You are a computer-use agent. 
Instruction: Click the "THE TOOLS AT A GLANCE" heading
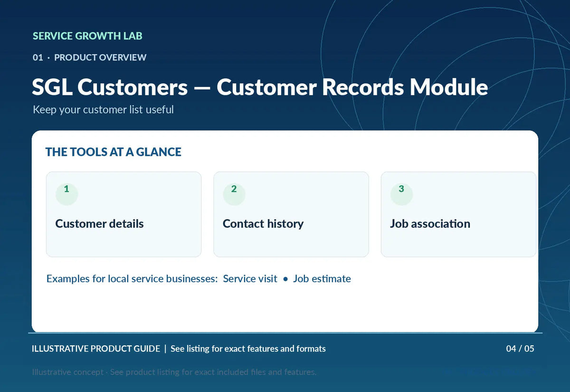pyautogui.click(x=114, y=152)
